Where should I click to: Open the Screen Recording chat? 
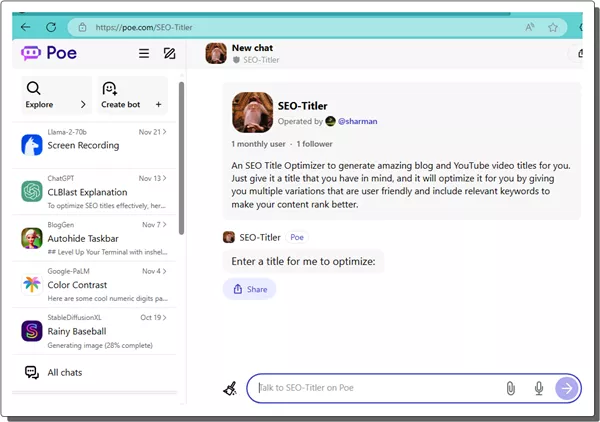(x=94, y=145)
